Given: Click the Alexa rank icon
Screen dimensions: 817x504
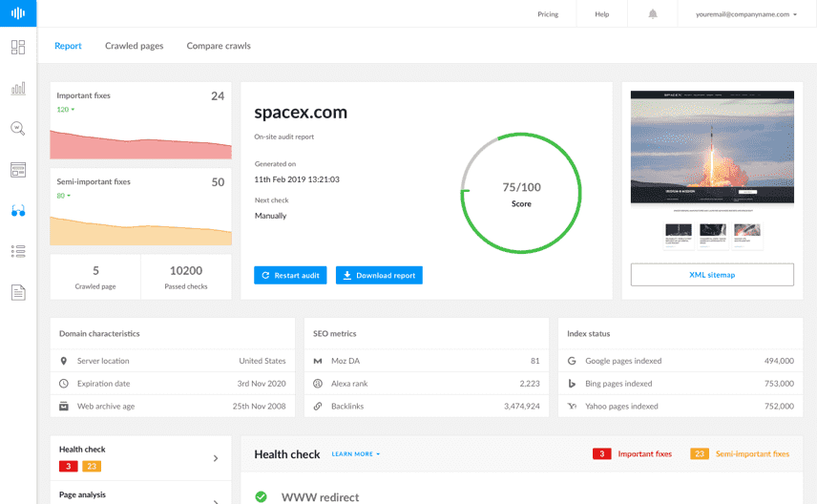Looking at the screenshot, I should click(x=318, y=384).
